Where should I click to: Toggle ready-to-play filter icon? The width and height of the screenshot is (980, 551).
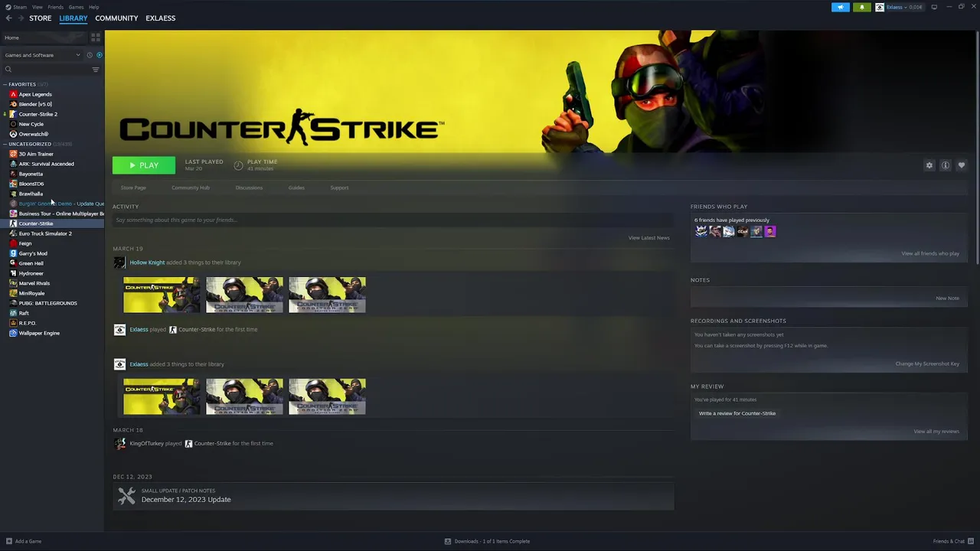click(100, 55)
